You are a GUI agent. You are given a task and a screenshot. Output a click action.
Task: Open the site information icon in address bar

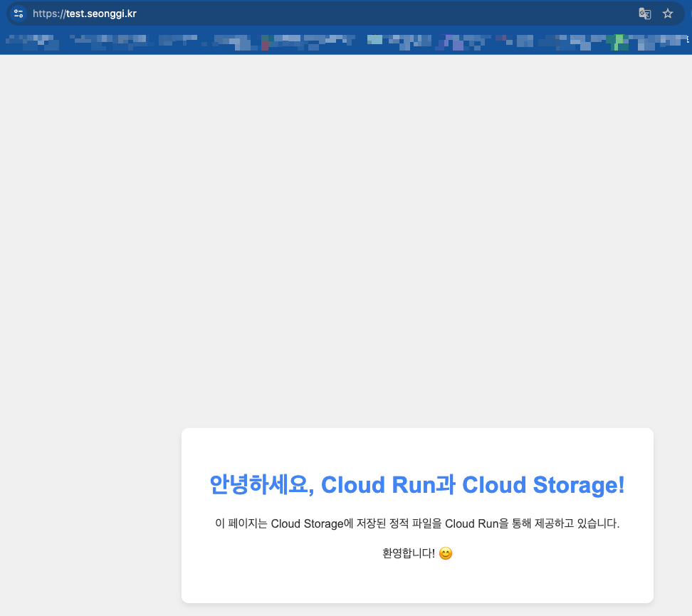(x=19, y=14)
